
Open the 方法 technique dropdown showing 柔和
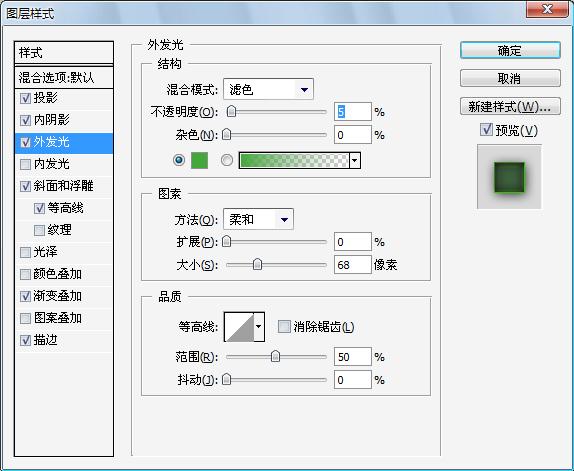(258, 219)
